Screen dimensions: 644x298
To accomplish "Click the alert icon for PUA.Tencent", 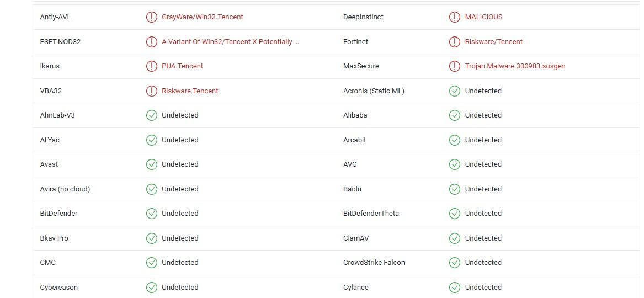I will point(152,66).
